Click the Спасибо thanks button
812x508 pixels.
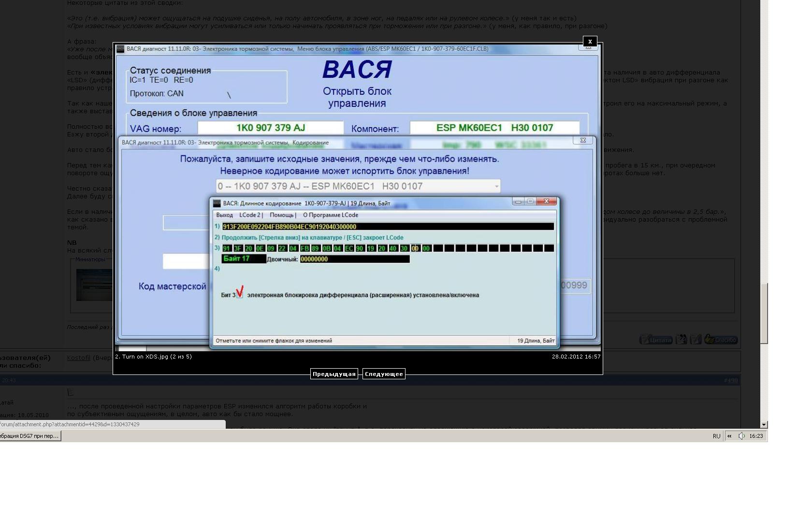[721, 340]
